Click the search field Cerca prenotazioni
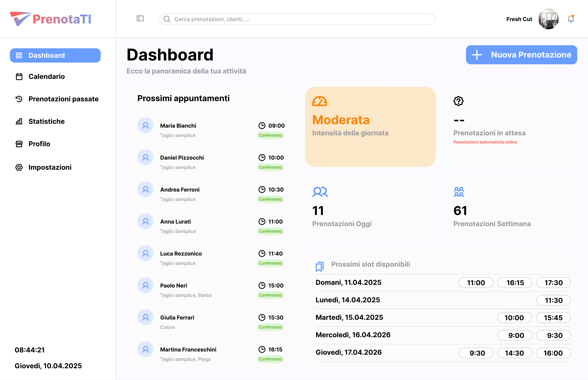Viewport: 588px width, 380px height. click(296, 19)
